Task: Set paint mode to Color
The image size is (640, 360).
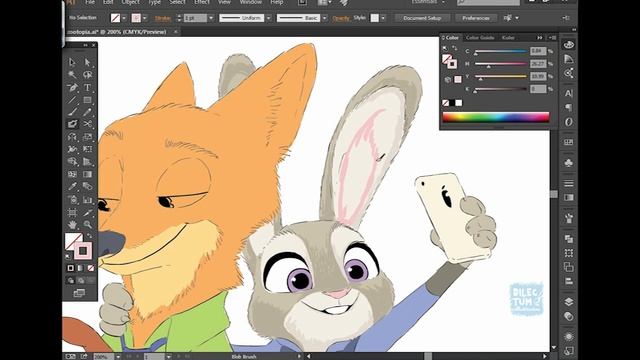Action: click(x=71, y=268)
